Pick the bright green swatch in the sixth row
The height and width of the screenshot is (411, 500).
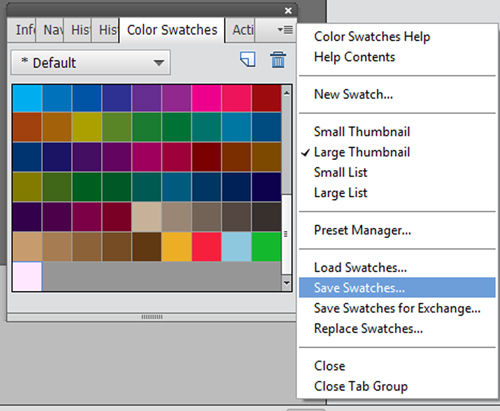point(266,247)
